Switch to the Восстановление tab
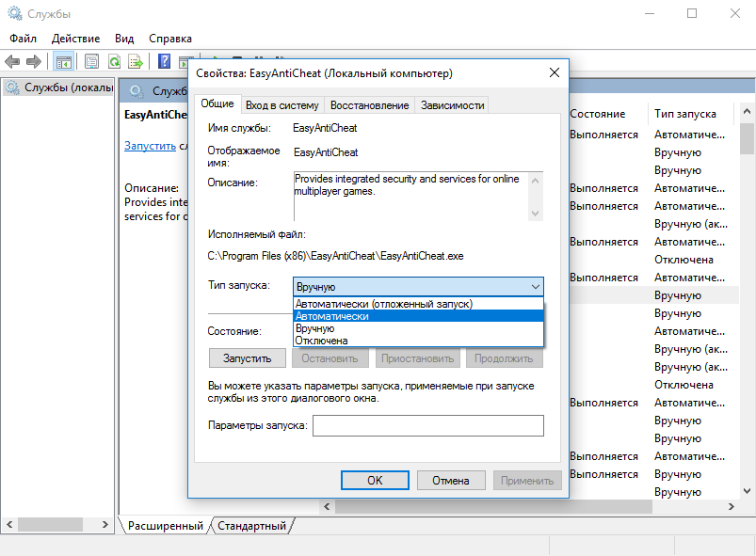Viewport: 756px width, 556px height. [369, 105]
